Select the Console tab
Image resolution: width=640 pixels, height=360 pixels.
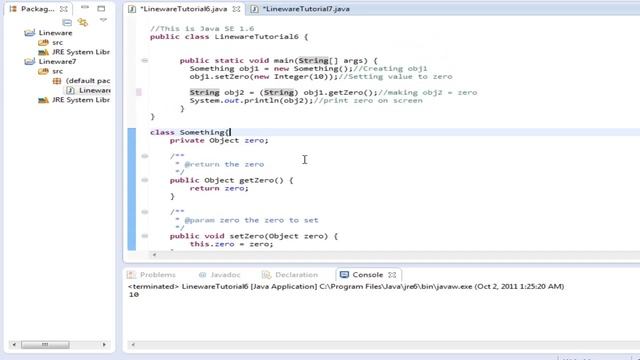coord(367,275)
